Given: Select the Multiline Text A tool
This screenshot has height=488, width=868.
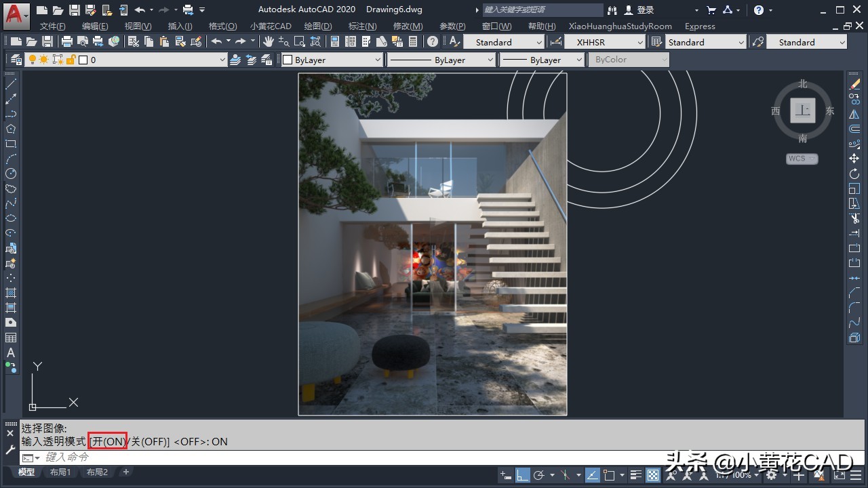Looking at the screenshot, I should tap(11, 352).
